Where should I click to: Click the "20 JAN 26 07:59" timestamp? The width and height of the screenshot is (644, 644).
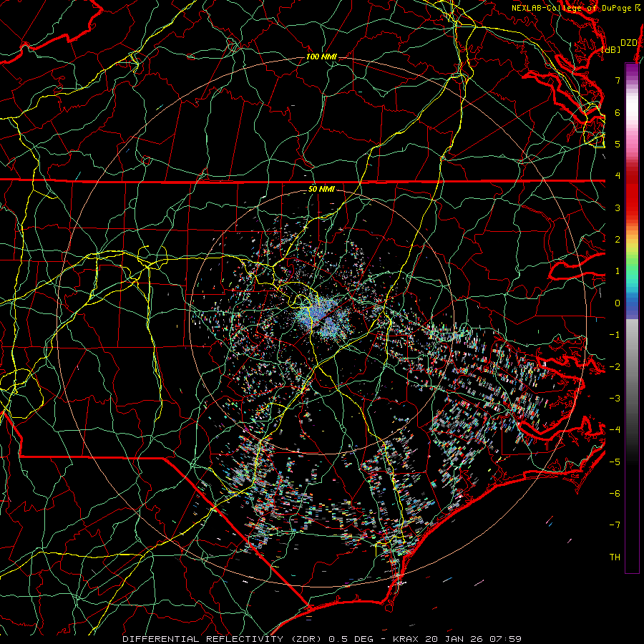click(x=473, y=639)
